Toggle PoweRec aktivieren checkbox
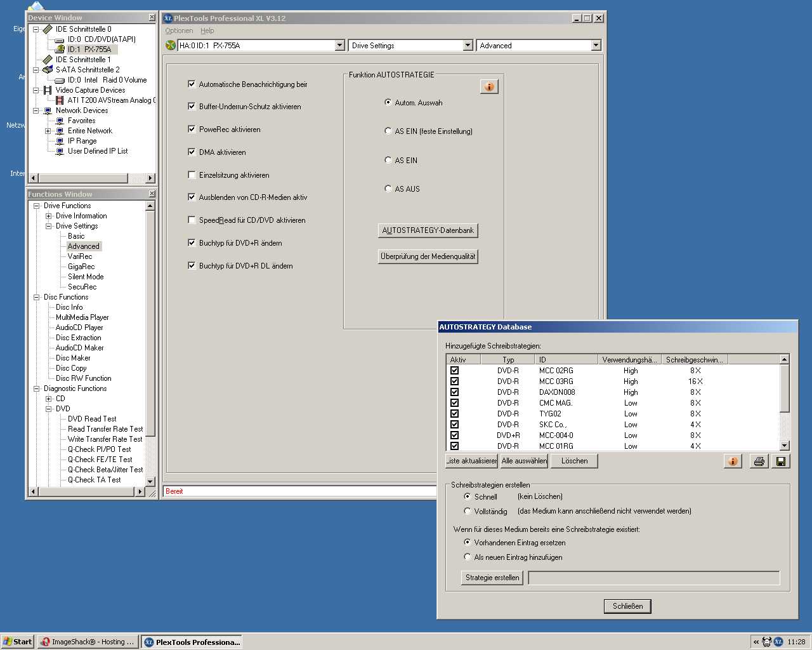This screenshot has width=812, height=650. (192, 129)
